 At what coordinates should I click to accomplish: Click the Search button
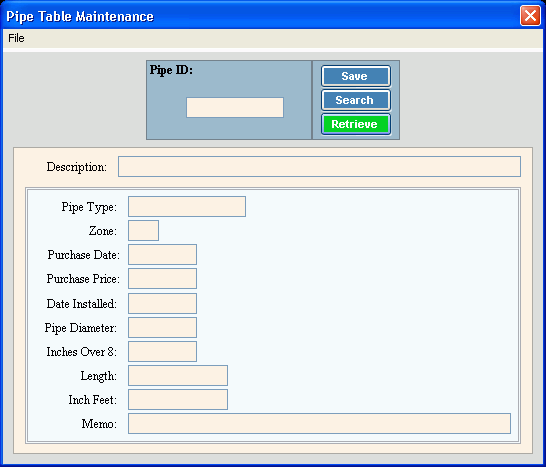(356, 100)
